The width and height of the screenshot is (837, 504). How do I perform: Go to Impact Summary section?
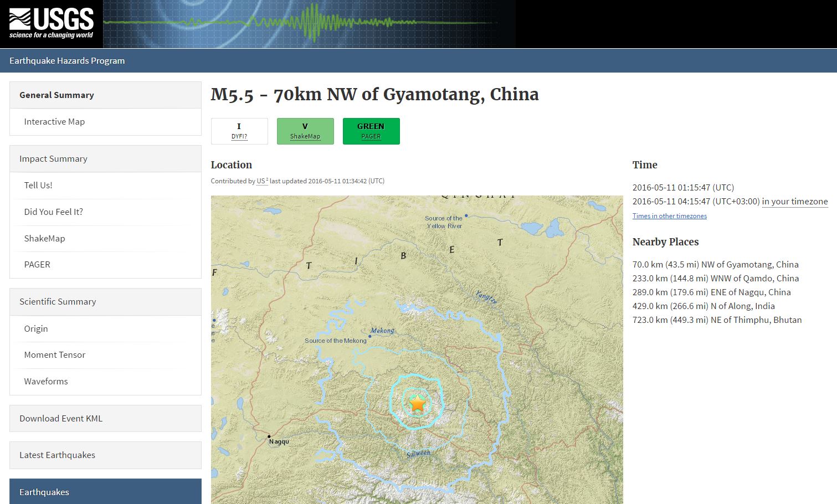coord(53,159)
